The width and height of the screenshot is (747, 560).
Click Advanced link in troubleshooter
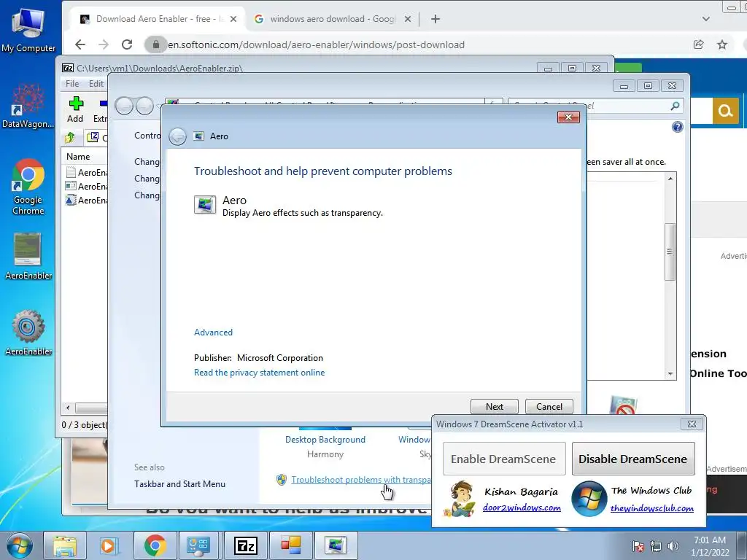point(213,332)
